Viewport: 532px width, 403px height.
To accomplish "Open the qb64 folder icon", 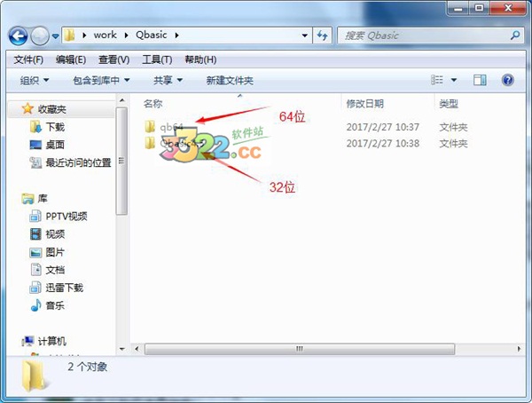I will point(150,126).
